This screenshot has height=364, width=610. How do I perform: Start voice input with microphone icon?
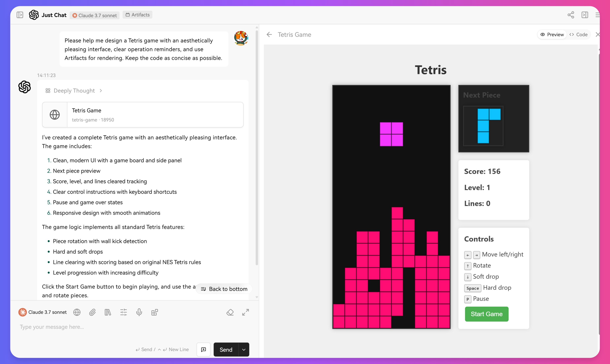click(139, 312)
